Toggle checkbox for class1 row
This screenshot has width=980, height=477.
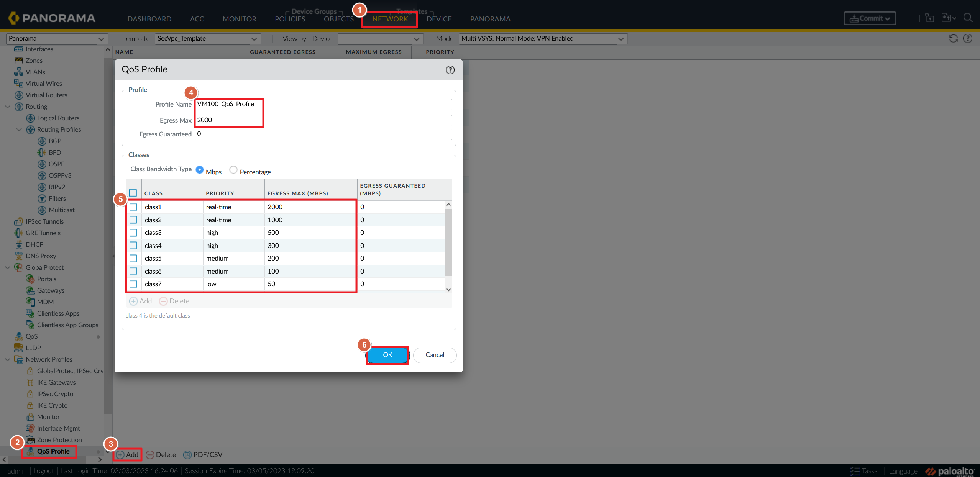135,207
